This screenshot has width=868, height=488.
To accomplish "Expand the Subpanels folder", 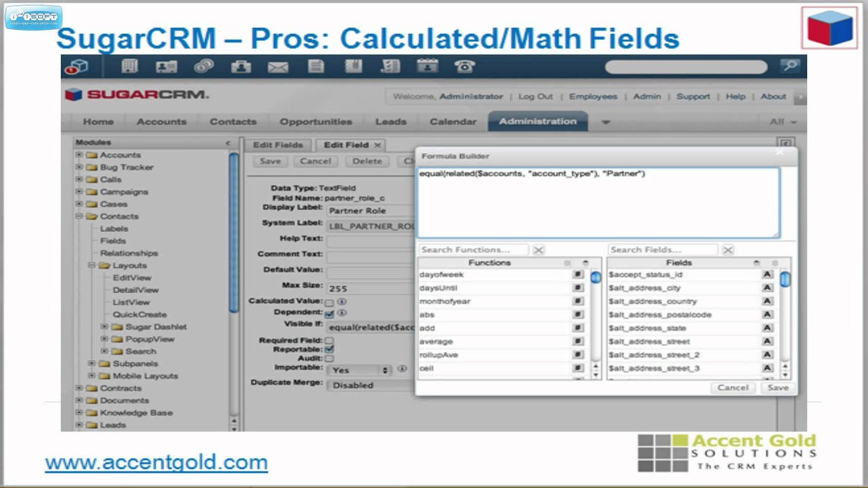I will point(92,363).
